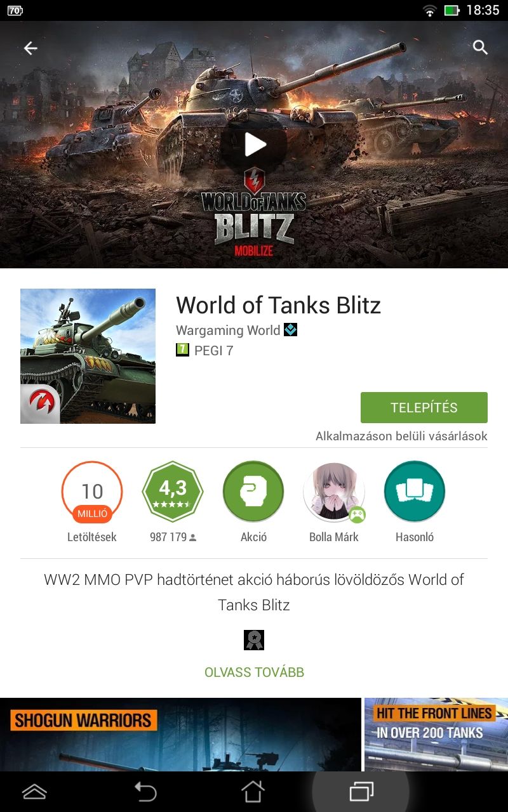508x812 pixels.
Task: Tap the green TELEPÍTÉS install button
Action: (424, 407)
